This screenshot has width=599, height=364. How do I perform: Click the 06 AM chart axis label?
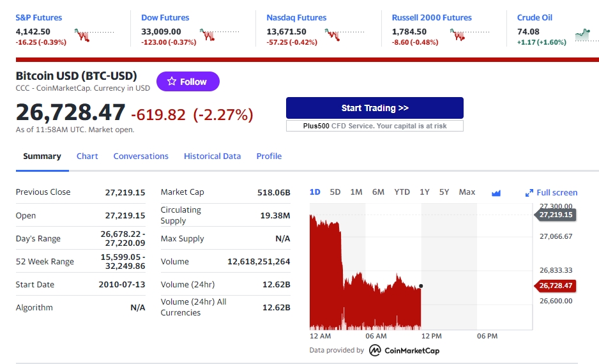[x=376, y=336]
